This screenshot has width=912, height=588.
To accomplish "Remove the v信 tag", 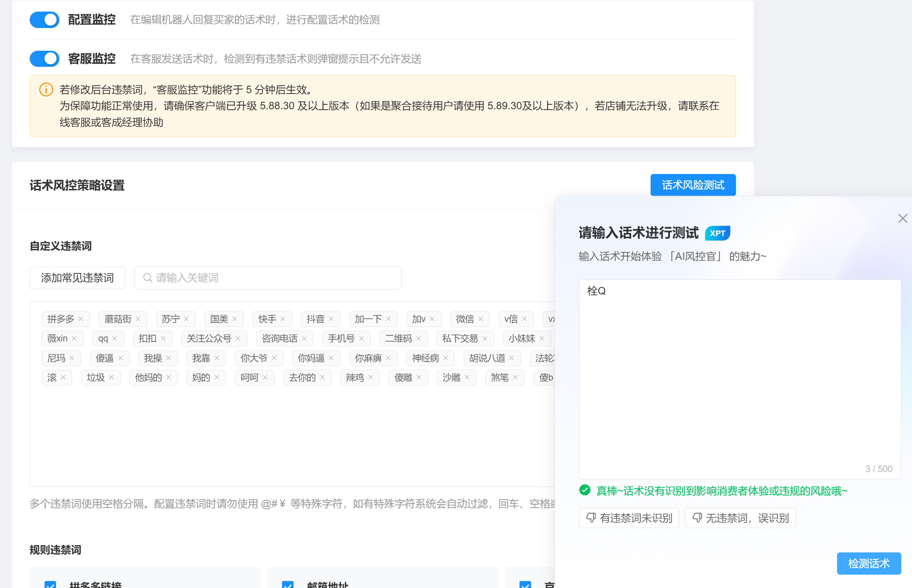I will (x=524, y=319).
